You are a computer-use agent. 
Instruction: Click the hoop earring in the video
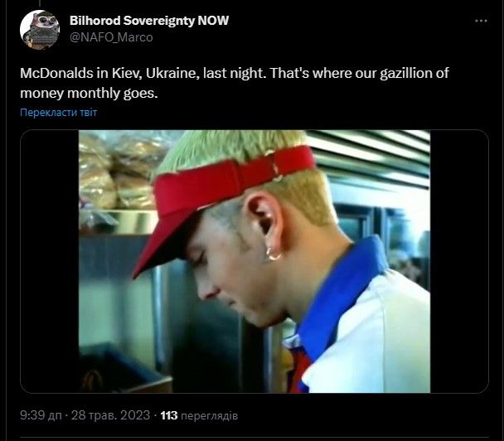[x=274, y=254]
